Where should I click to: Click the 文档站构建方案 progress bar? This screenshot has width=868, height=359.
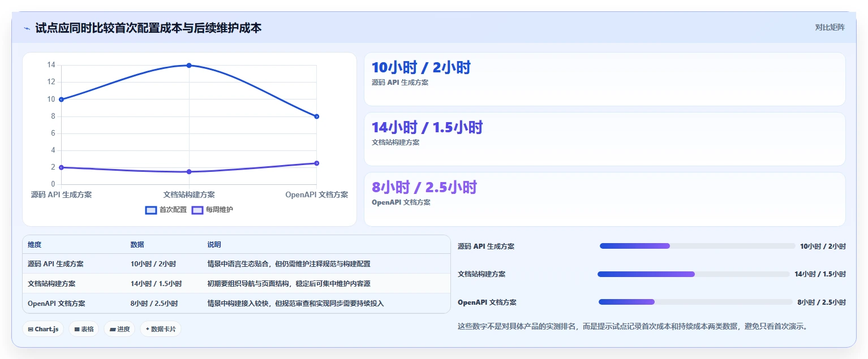point(693,274)
